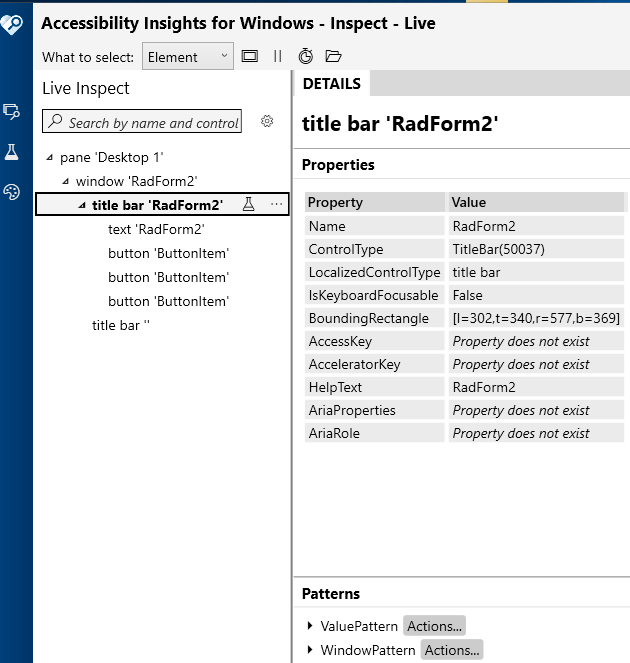
Task: Click the HelpText value 'RadForm2'
Action: (x=536, y=387)
